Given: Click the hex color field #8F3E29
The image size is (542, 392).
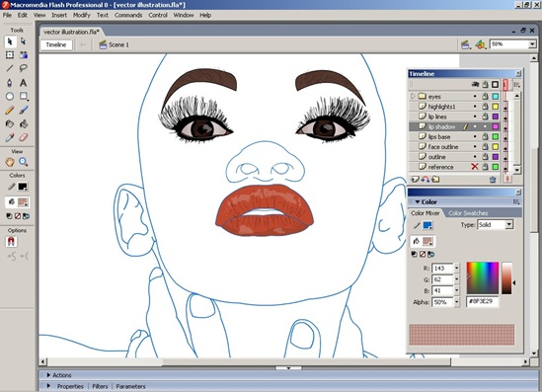Looking at the screenshot, I should click(x=483, y=302).
